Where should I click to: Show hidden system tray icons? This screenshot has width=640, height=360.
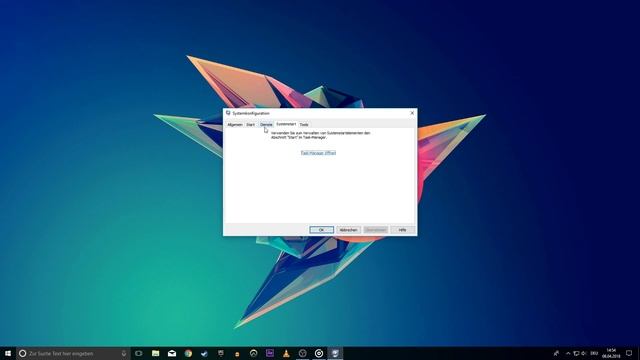click(568, 353)
